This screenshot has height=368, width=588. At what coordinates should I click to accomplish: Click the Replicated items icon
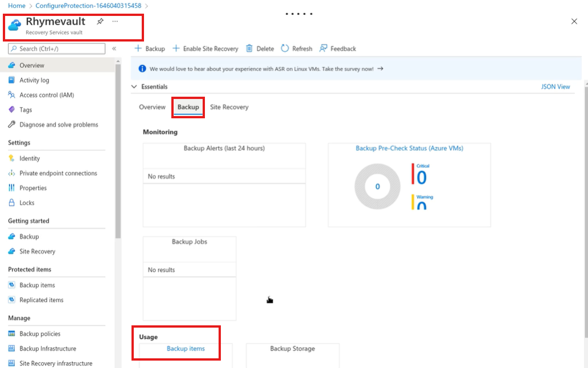pos(11,300)
